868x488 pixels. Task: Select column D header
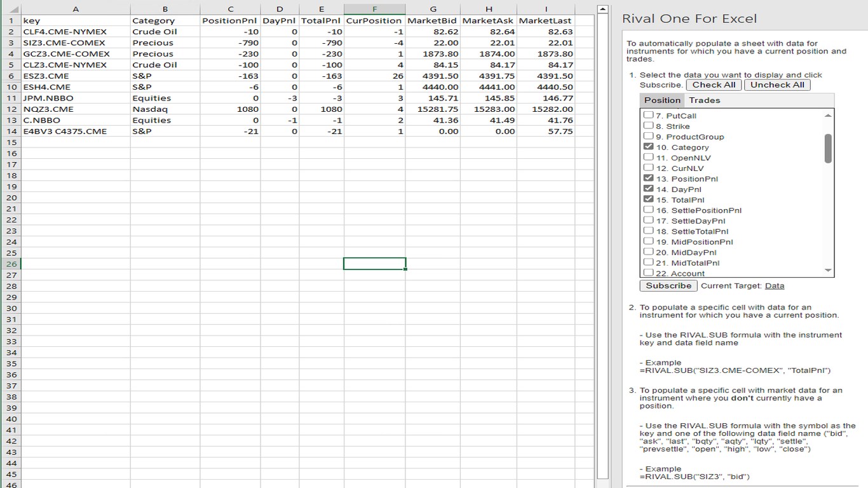[280, 10]
